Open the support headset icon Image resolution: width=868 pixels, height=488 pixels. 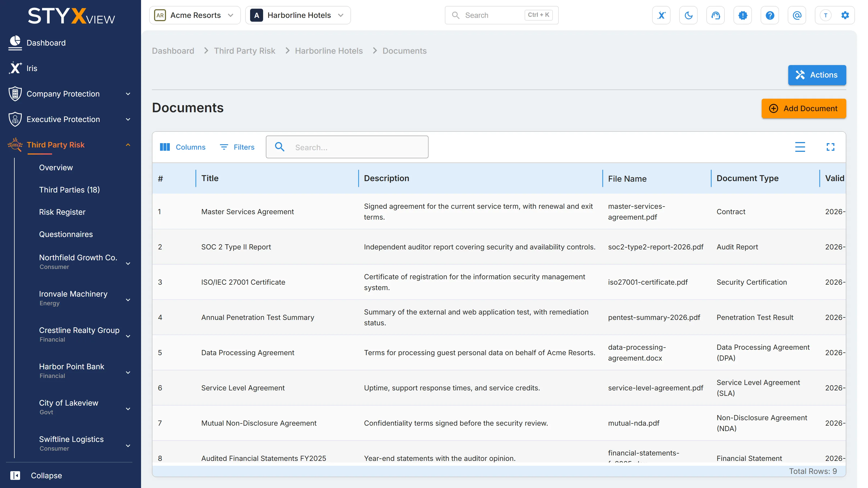(715, 15)
